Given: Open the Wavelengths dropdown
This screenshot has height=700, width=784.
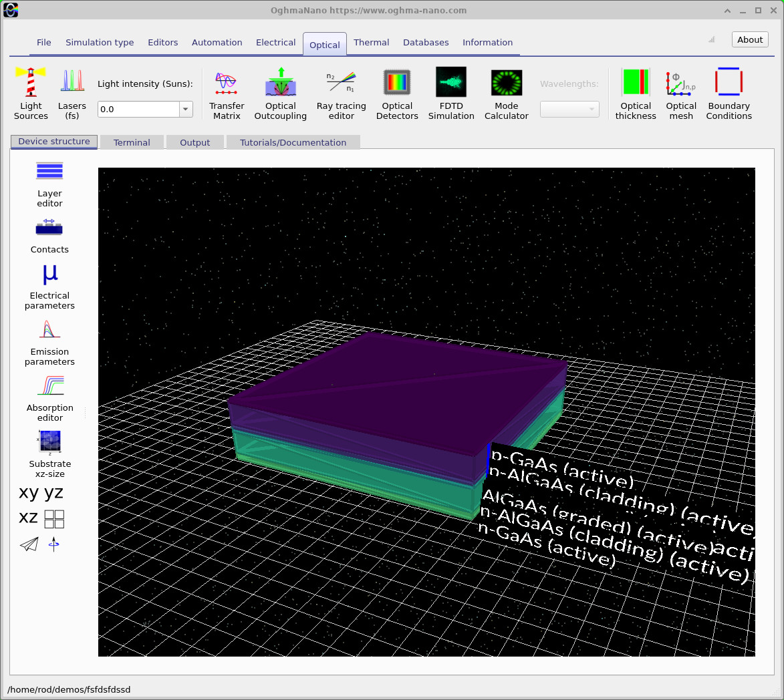Looking at the screenshot, I should tap(569, 109).
